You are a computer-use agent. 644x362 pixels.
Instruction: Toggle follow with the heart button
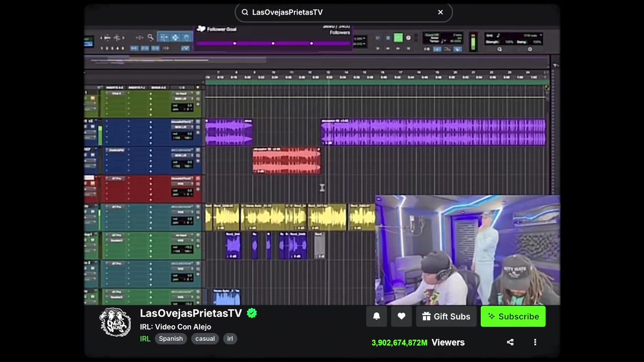pos(401,316)
